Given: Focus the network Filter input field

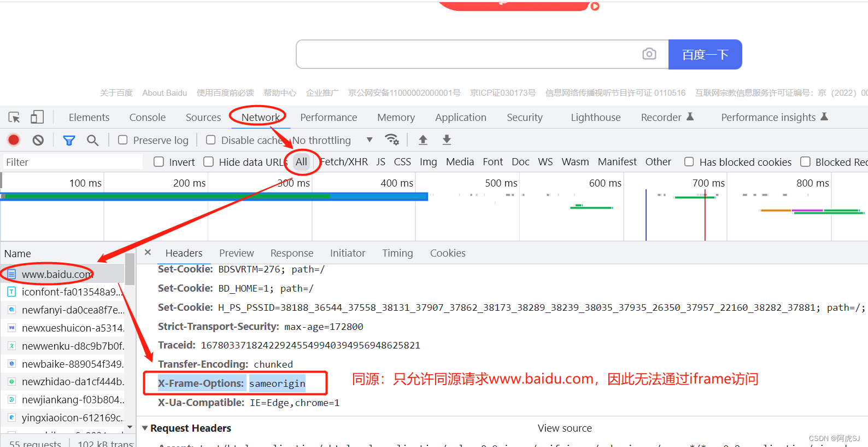Looking at the screenshot, I should (72, 162).
